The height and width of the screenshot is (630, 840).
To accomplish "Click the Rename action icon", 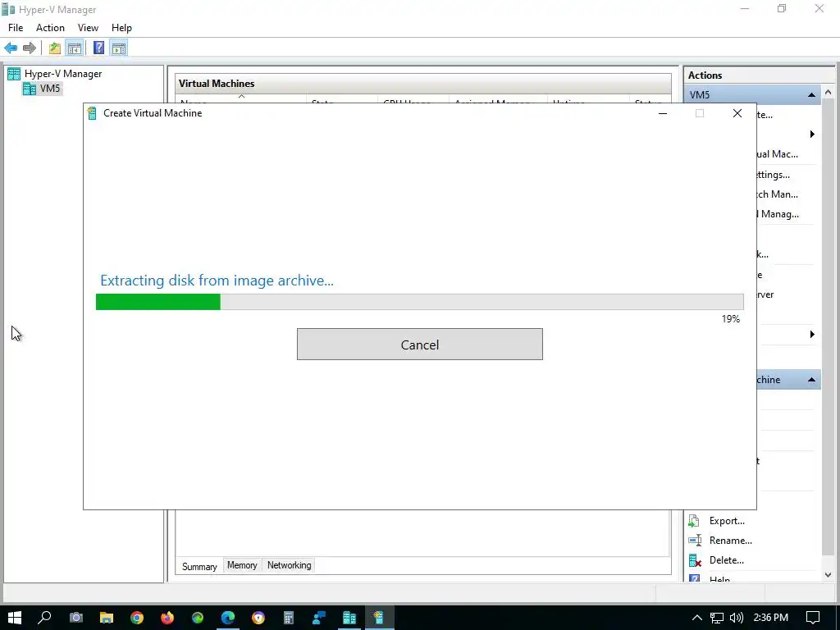I will point(694,541).
